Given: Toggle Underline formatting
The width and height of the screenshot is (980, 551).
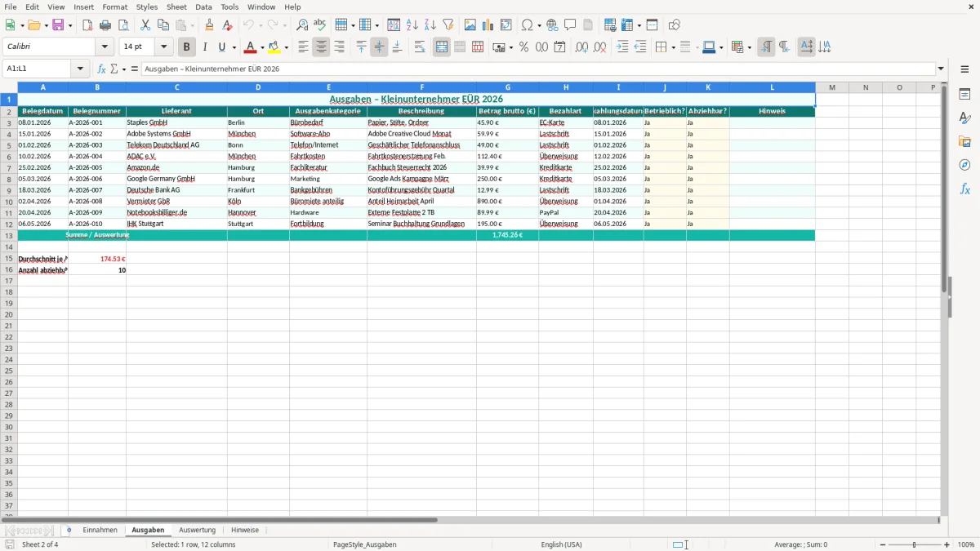Looking at the screenshot, I should point(221,47).
